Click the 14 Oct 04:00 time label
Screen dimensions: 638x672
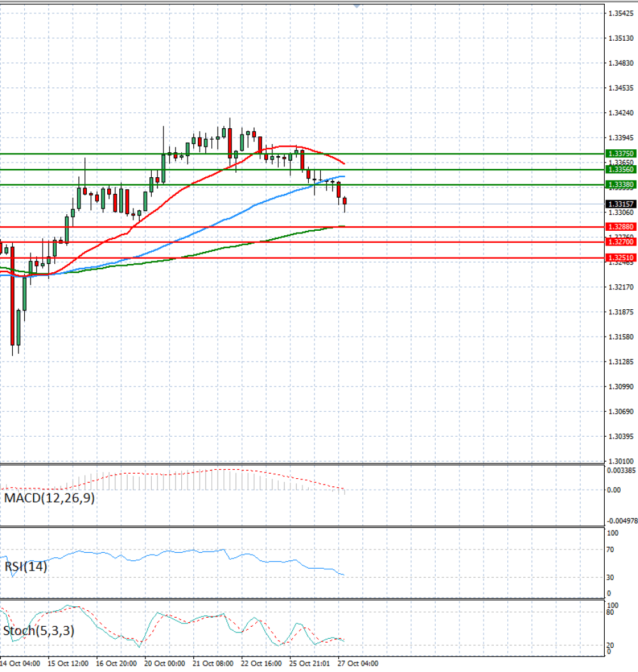coord(20,664)
